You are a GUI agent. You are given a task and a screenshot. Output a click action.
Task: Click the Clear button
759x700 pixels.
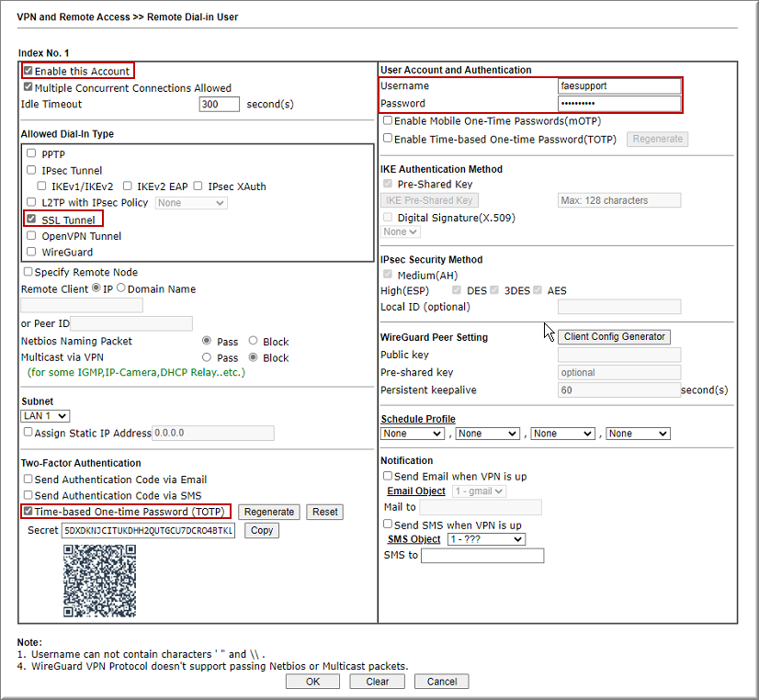(377, 682)
